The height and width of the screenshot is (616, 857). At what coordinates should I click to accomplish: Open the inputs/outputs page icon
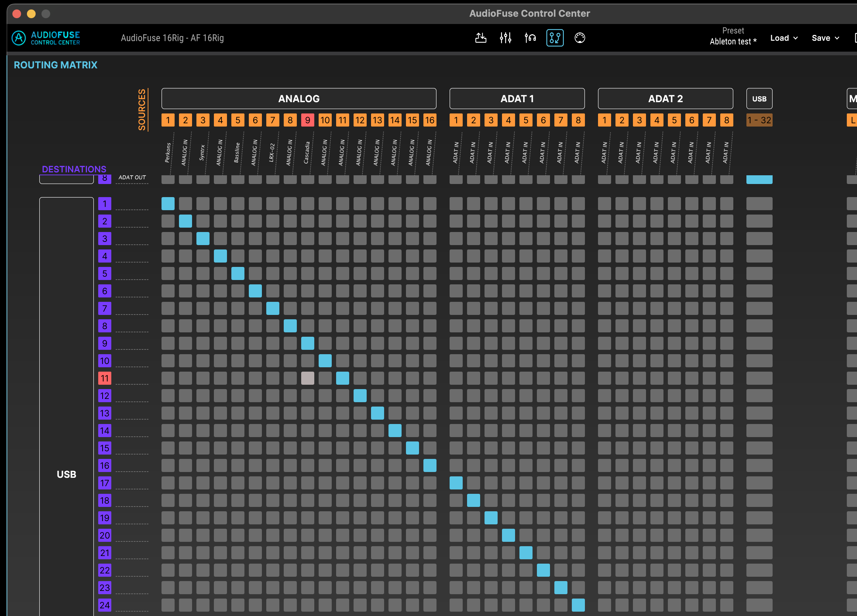point(481,38)
